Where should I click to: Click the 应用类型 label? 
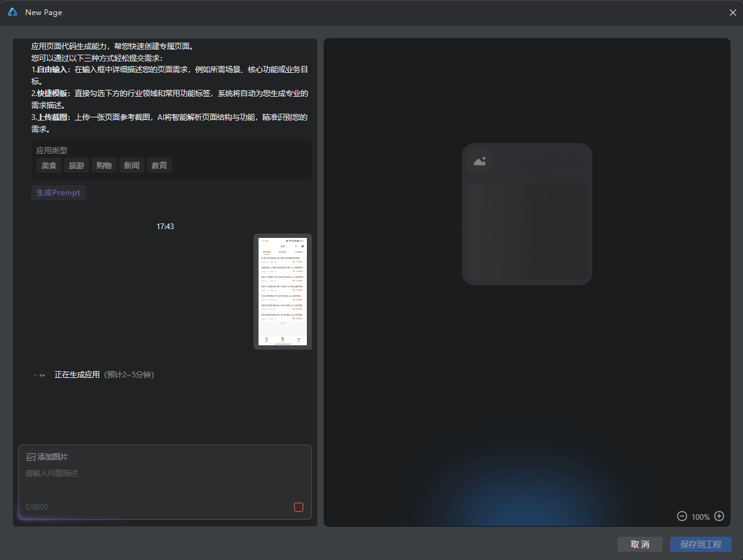tap(51, 150)
